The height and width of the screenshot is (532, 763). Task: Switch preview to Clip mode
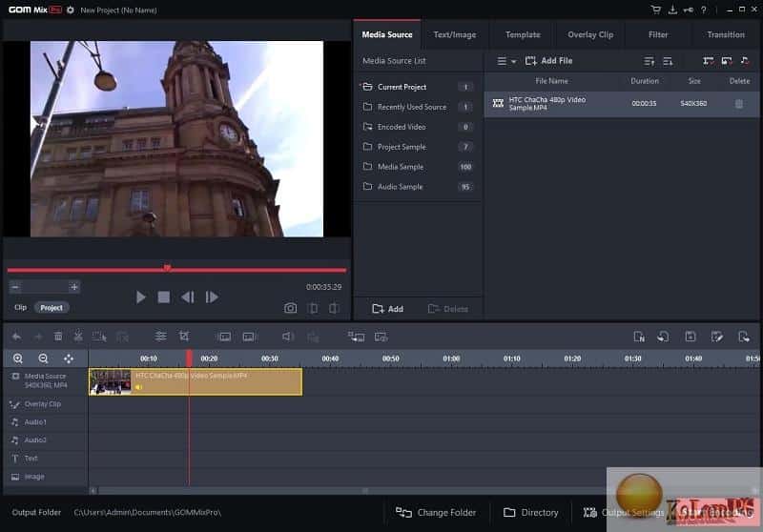pyautogui.click(x=20, y=307)
